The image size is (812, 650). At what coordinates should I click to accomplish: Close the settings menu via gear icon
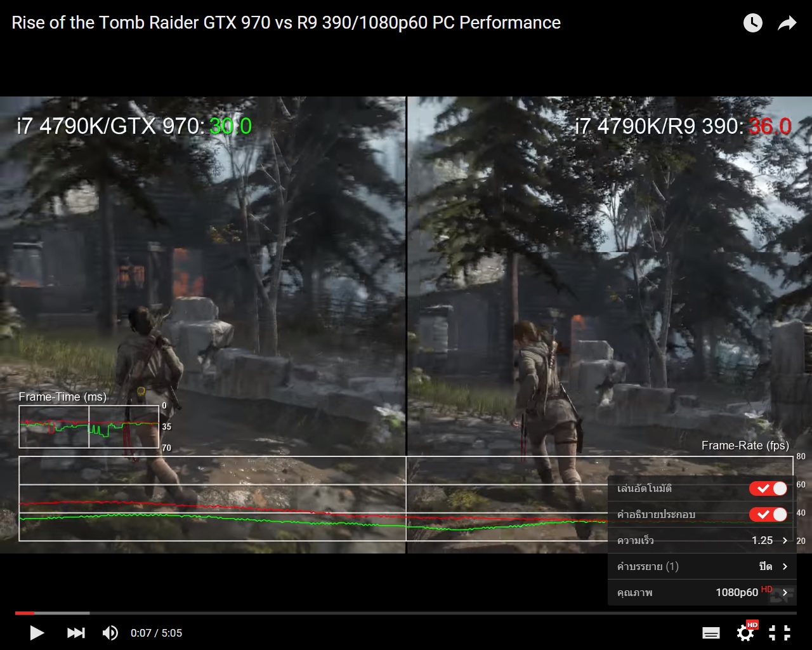click(746, 632)
